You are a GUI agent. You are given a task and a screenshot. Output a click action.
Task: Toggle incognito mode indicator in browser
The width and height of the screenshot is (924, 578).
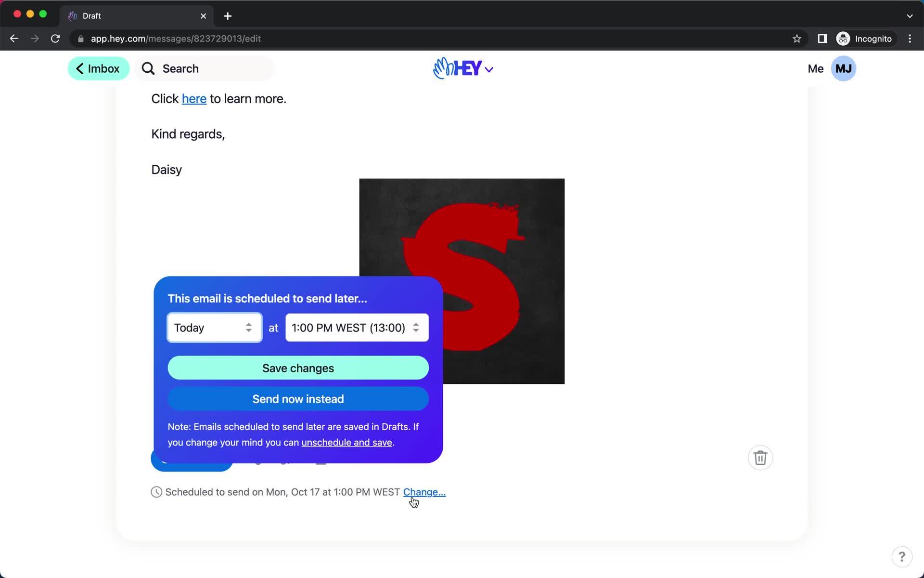pos(865,39)
